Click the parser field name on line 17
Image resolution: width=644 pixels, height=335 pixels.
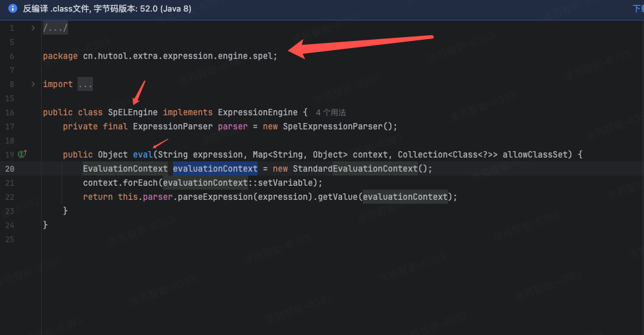(233, 126)
